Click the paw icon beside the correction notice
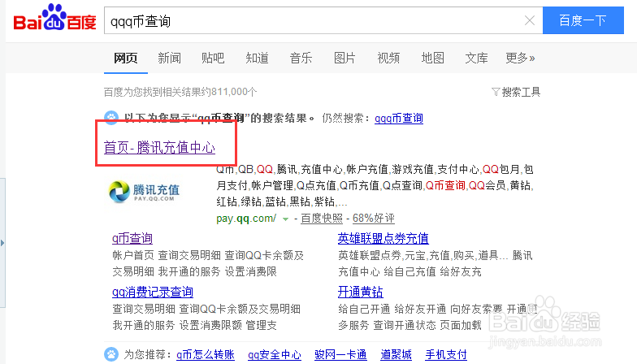The height and width of the screenshot is (364, 637). pyautogui.click(x=111, y=118)
